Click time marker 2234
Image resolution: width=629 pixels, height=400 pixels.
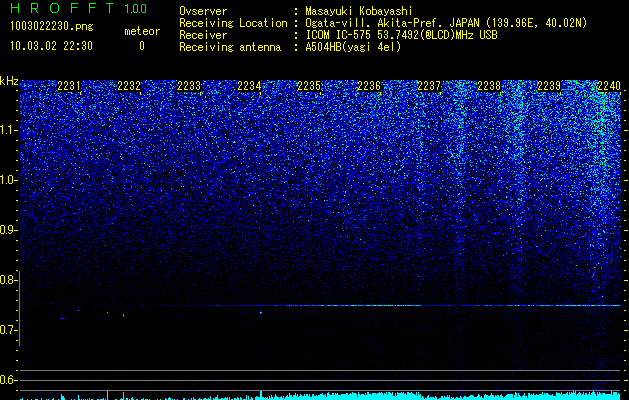point(249,86)
